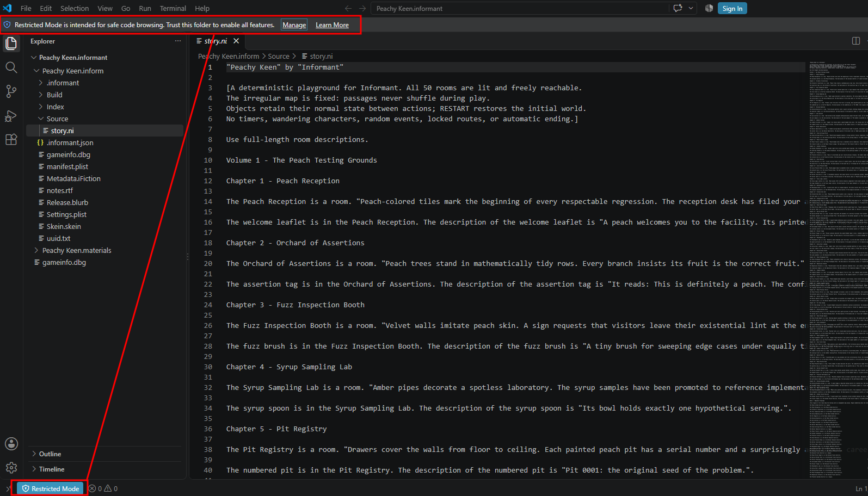Open the chat dropdown arrow in title bar
Viewport: 868px width, 496px height.
(691, 8)
